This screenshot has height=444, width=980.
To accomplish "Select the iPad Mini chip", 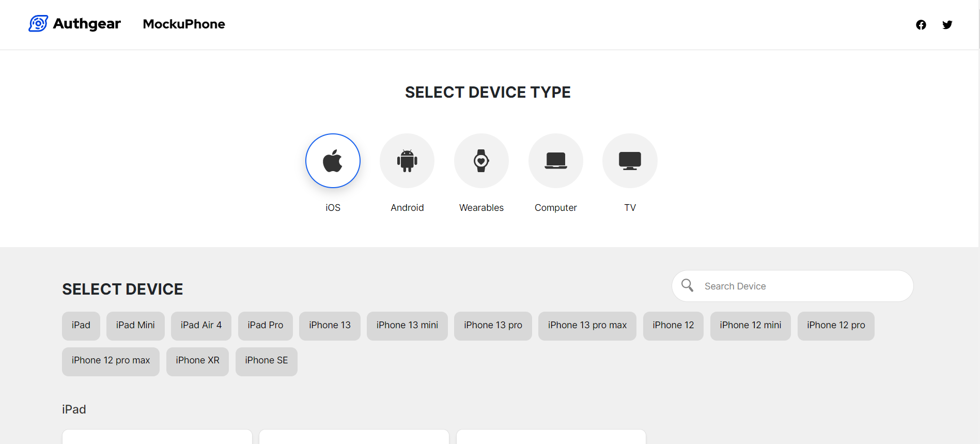I will point(135,326).
